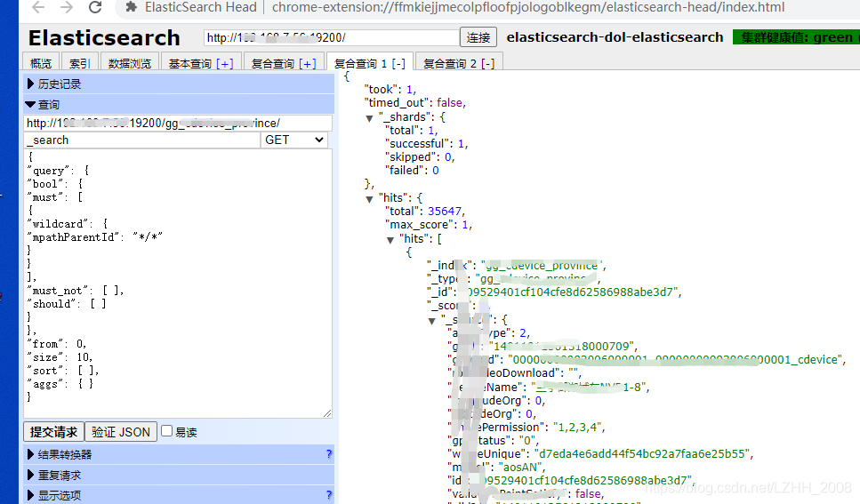This screenshot has height=504, width=860.
Task: Expand the 历史记录 history section
Action: tap(179, 84)
